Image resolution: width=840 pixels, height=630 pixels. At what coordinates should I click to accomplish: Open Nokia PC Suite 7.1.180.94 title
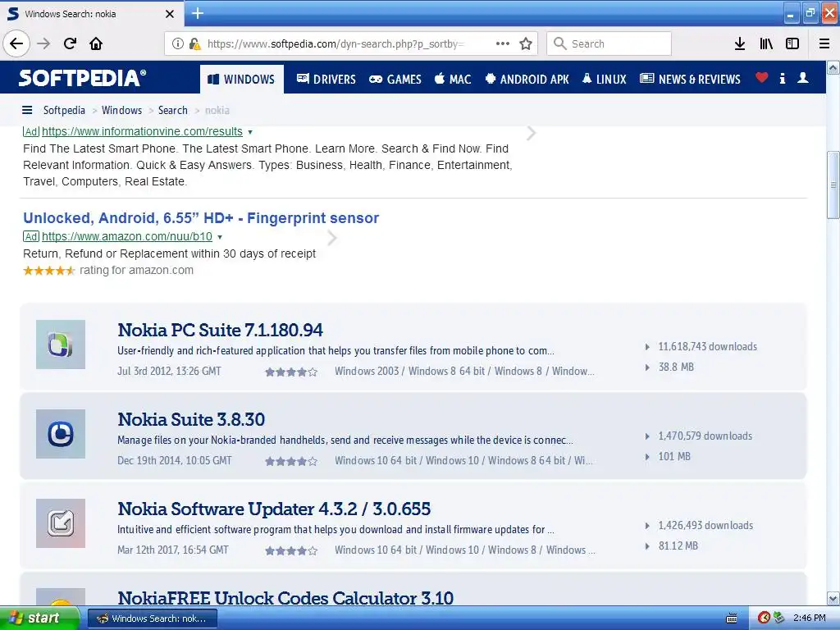[x=220, y=330]
